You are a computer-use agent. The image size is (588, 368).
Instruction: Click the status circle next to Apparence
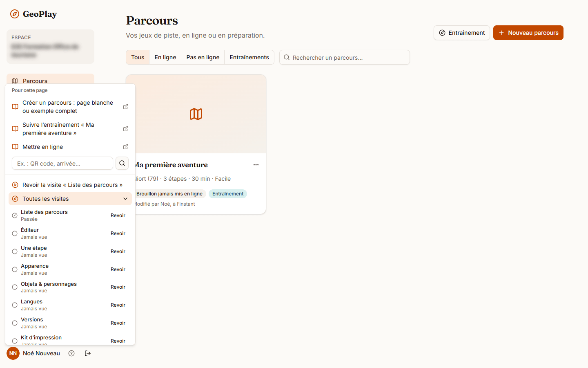(15, 269)
